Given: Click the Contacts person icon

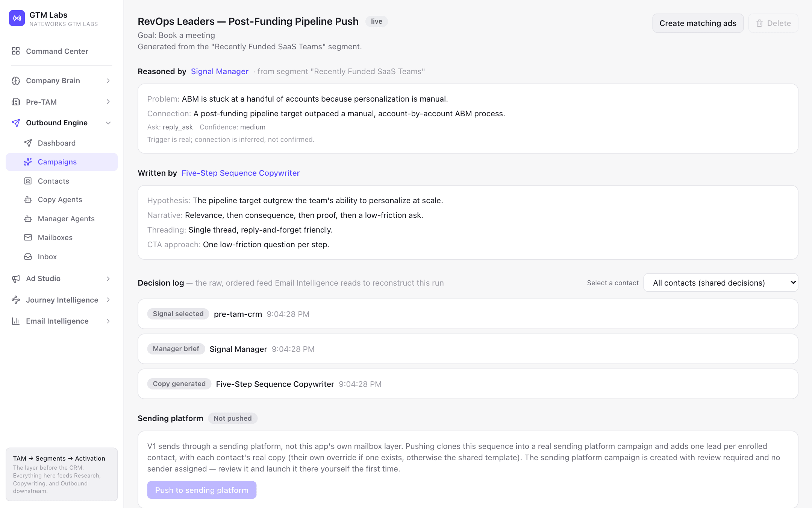Looking at the screenshot, I should pos(28,181).
